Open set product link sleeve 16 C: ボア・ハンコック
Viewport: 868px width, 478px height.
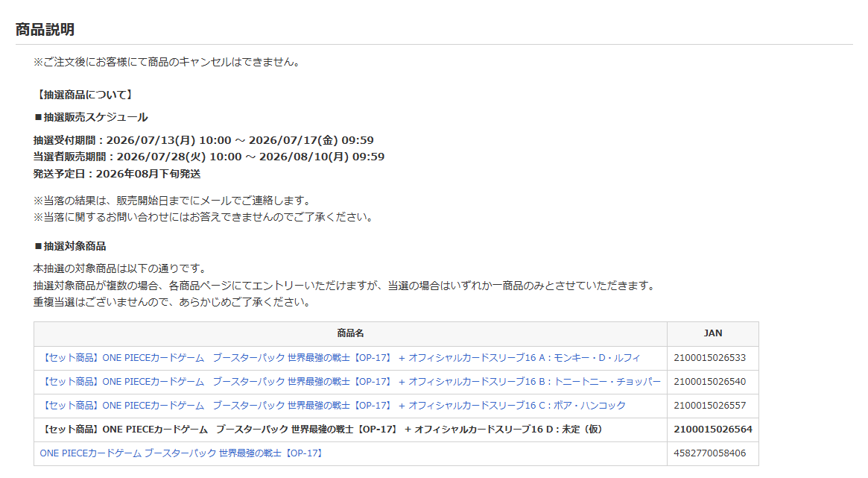[333, 406]
